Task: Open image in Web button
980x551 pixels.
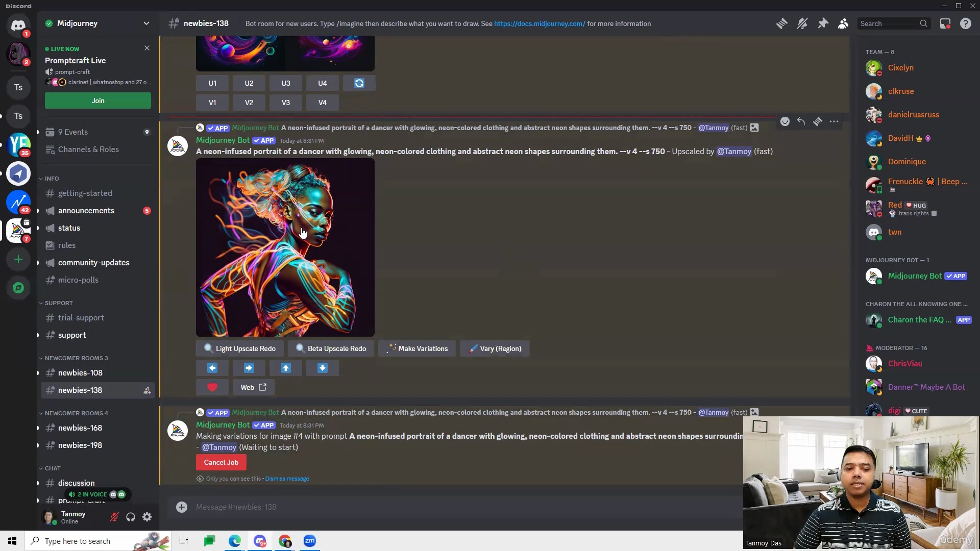Action: click(254, 387)
